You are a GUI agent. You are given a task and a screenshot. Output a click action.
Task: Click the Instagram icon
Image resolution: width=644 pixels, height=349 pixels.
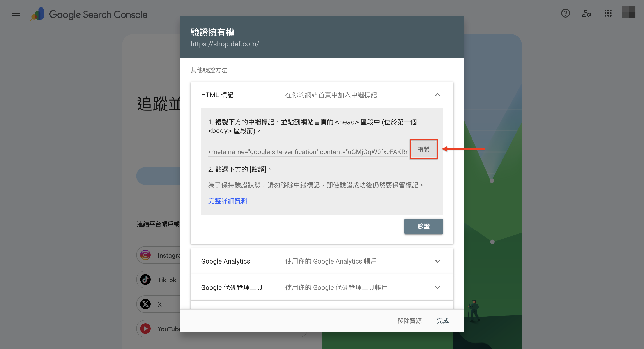(x=145, y=255)
